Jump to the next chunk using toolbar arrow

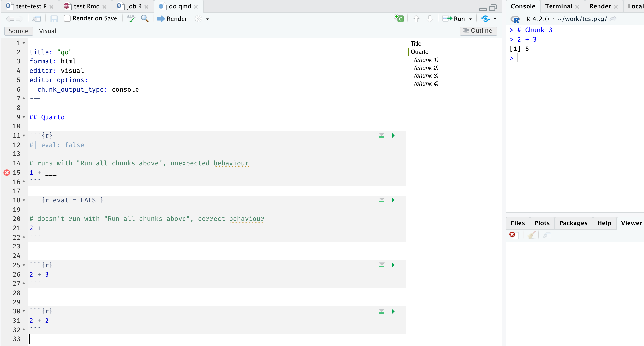430,19
